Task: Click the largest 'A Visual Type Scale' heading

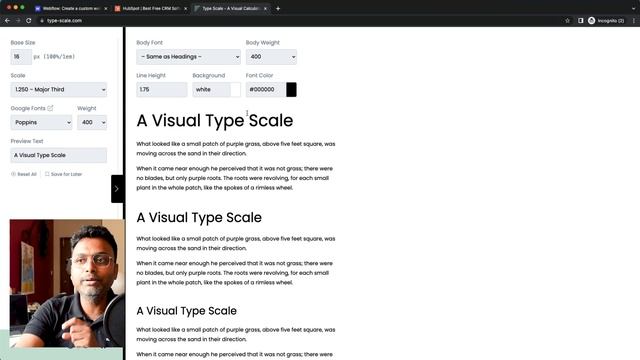Action: pyautogui.click(x=215, y=121)
